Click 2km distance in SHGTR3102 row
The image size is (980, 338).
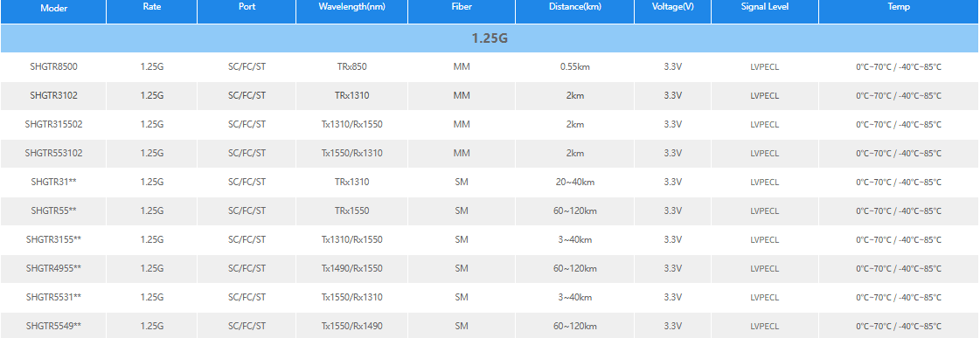575,95
